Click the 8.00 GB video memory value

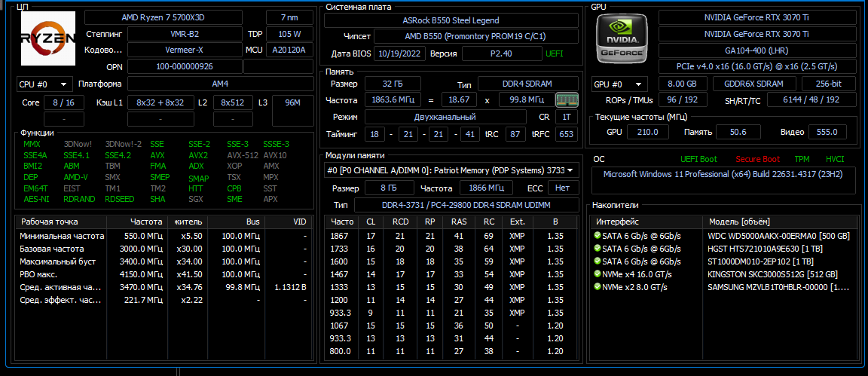683,84
